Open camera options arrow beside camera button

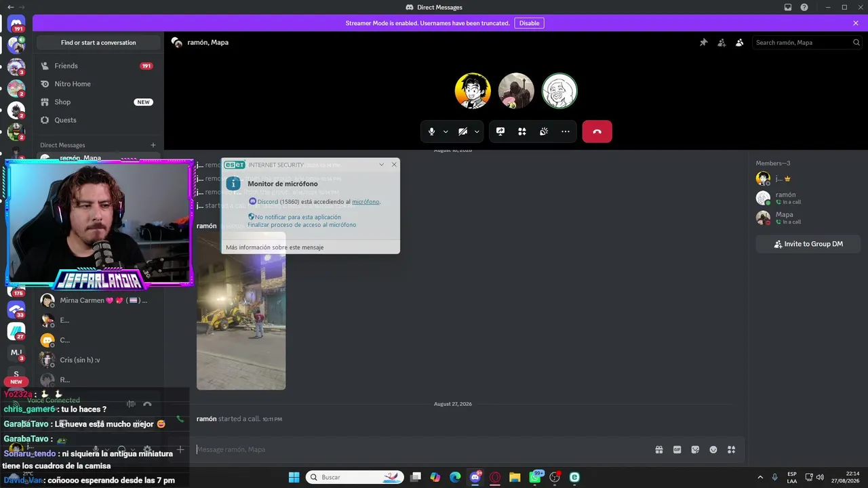477,131
